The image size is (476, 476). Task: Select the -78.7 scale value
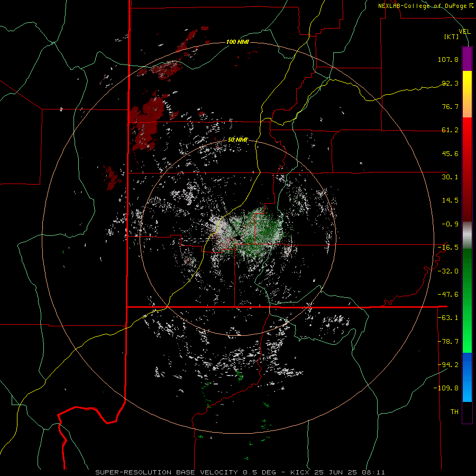click(x=448, y=342)
